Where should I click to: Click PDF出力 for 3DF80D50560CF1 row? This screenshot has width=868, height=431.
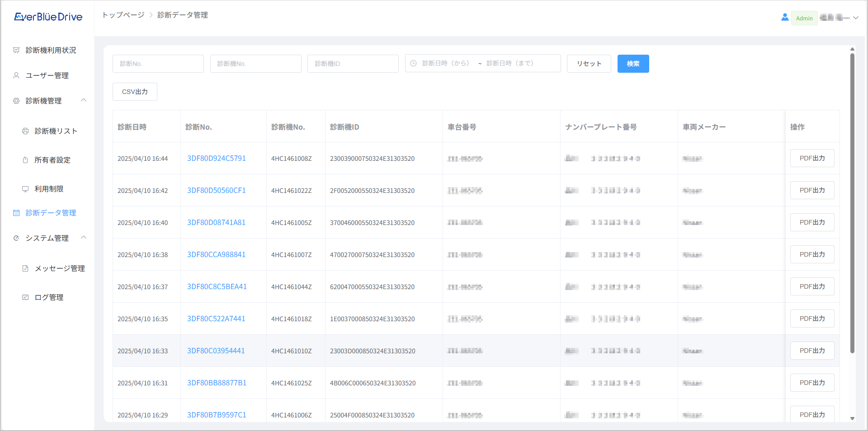click(x=812, y=190)
